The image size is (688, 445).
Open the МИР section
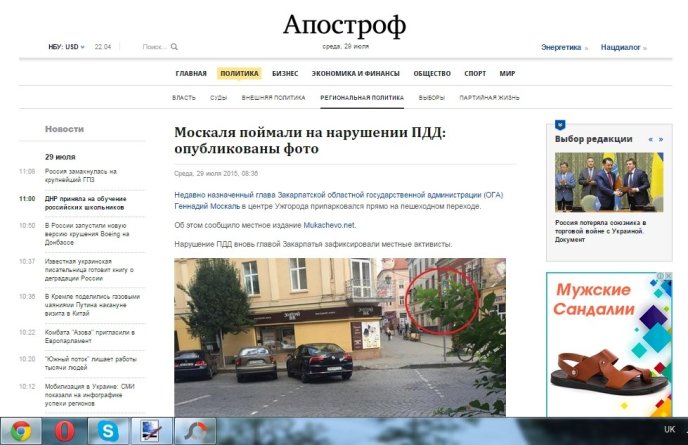click(507, 73)
